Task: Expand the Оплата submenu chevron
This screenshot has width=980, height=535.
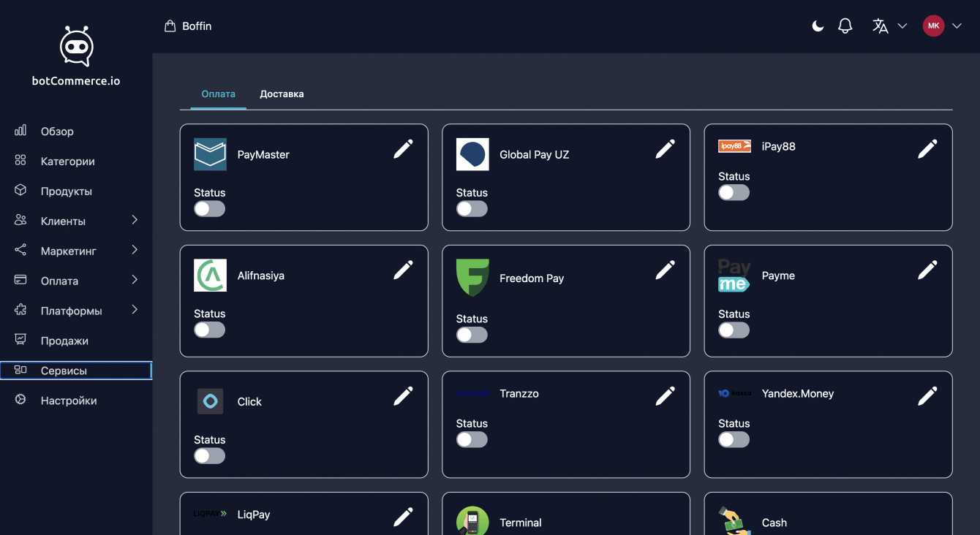Action: point(135,280)
